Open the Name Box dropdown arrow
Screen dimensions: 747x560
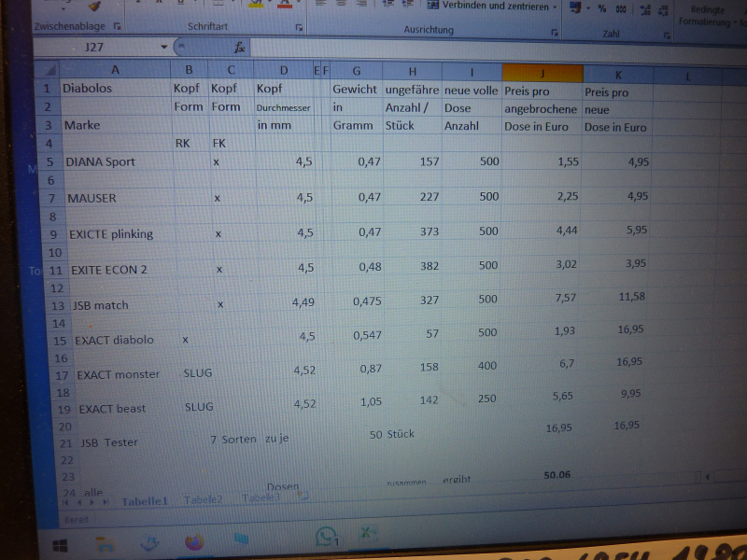click(164, 47)
